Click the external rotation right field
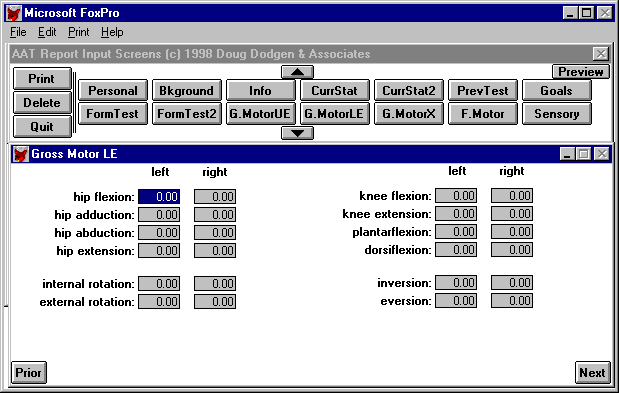This screenshot has height=393, width=619. point(215,302)
